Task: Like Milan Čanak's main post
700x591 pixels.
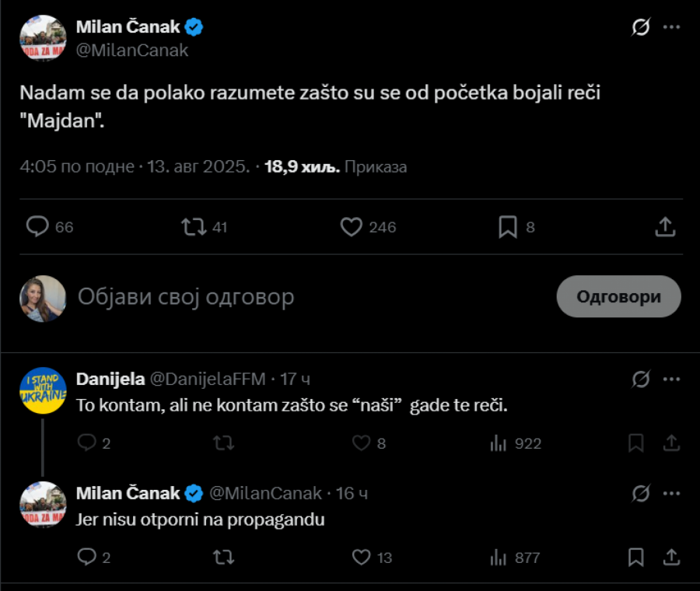Action: pos(352,227)
